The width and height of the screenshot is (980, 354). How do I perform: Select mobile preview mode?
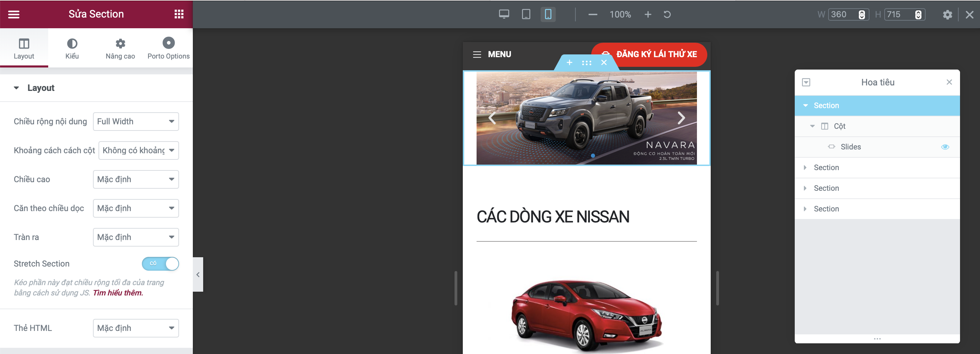tap(548, 14)
